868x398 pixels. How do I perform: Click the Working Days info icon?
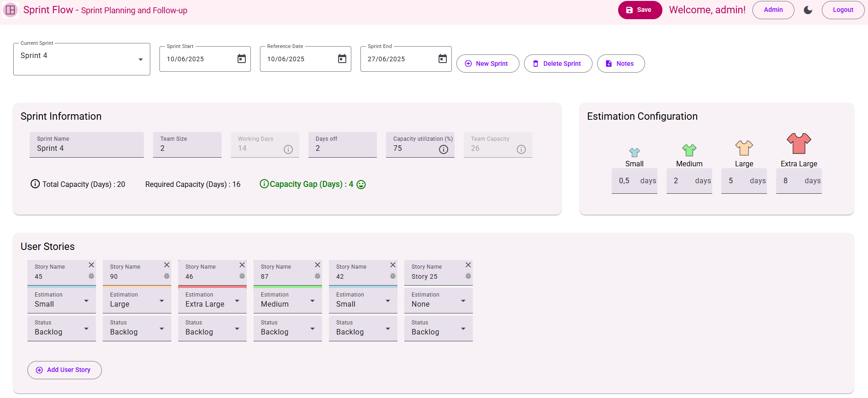pos(288,149)
